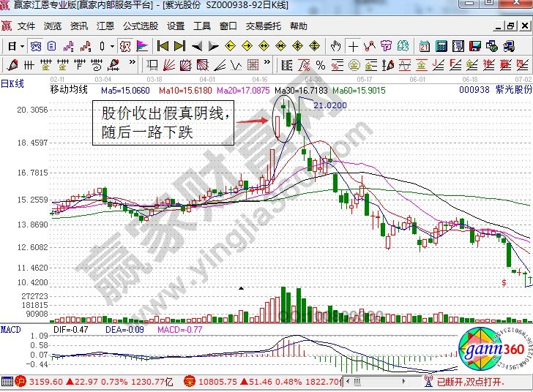Toggle the highlighted red chart icon

(x=125, y=45)
